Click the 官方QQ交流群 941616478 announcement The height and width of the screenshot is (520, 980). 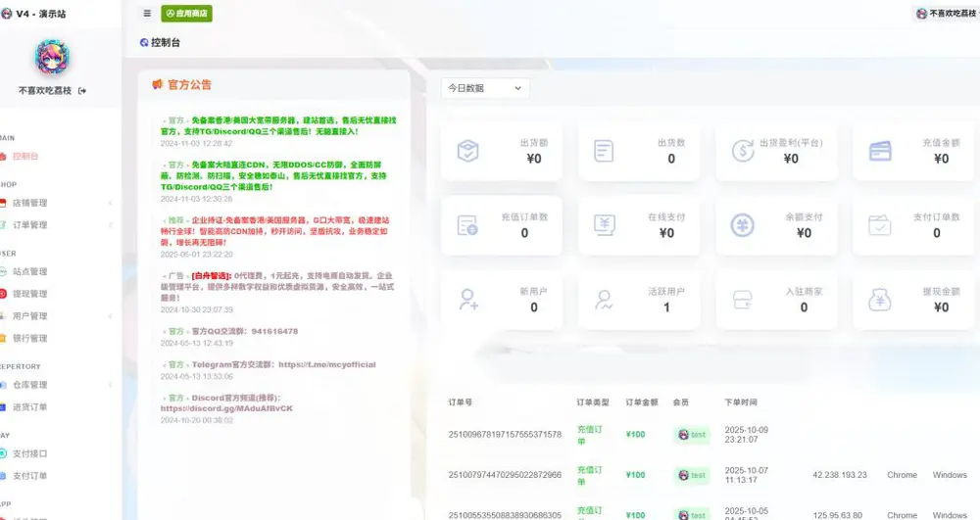pyautogui.click(x=245, y=331)
